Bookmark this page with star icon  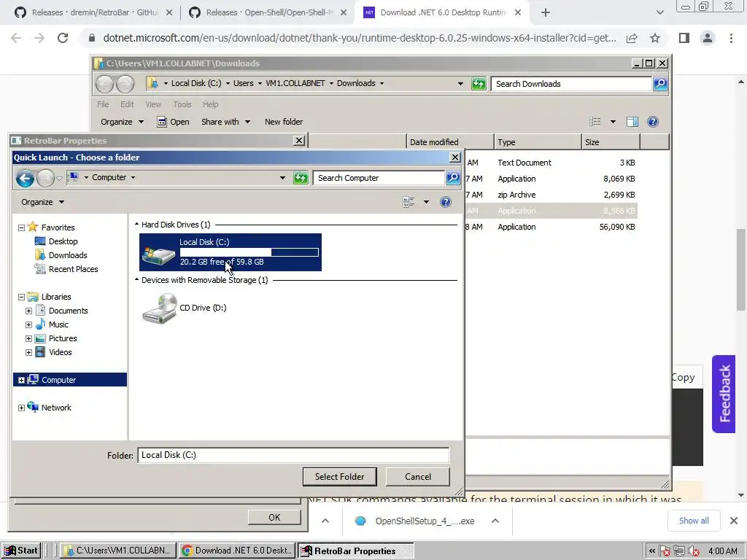(x=655, y=38)
